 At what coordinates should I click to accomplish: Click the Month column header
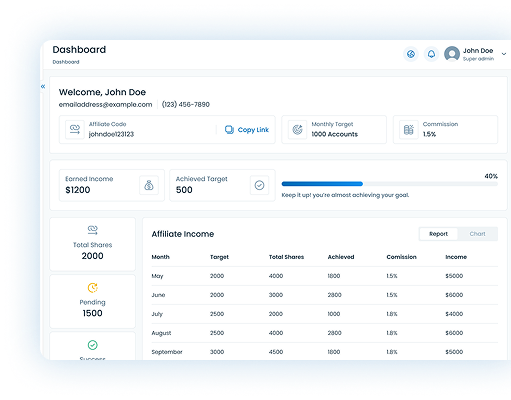pyautogui.click(x=161, y=257)
